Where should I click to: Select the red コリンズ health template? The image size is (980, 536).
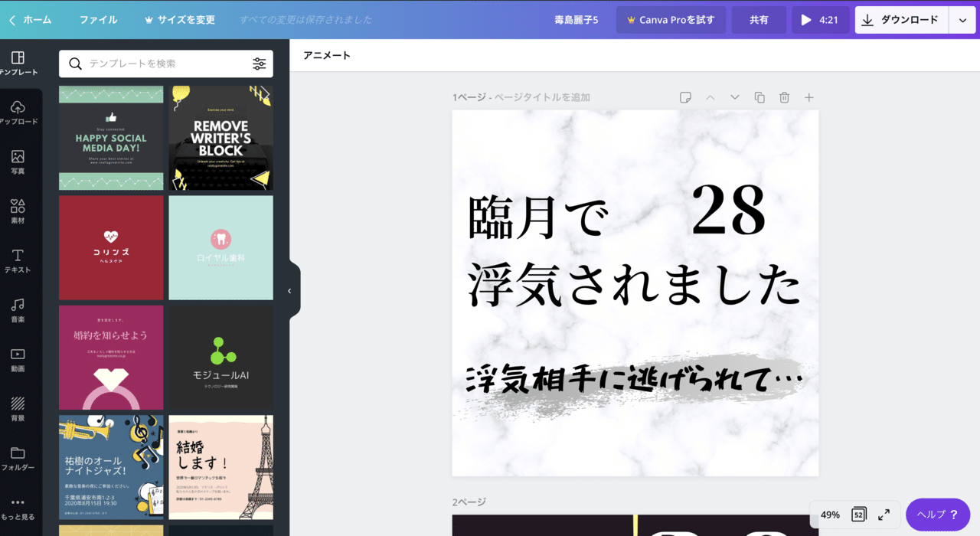tap(111, 248)
